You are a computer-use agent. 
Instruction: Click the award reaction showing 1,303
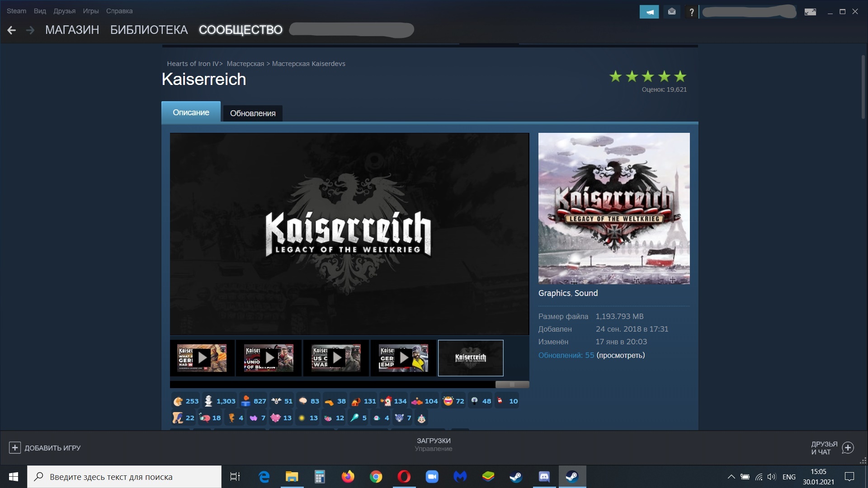tap(220, 401)
